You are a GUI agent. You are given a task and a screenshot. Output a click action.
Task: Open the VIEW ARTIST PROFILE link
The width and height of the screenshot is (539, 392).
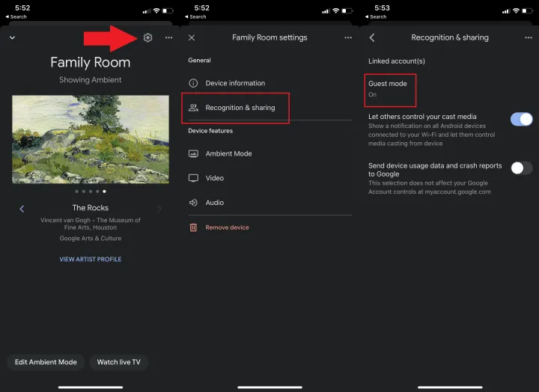pos(91,260)
